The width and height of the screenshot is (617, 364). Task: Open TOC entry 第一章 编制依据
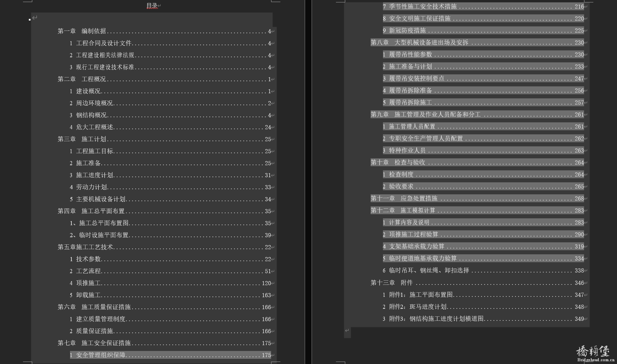(164, 31)
